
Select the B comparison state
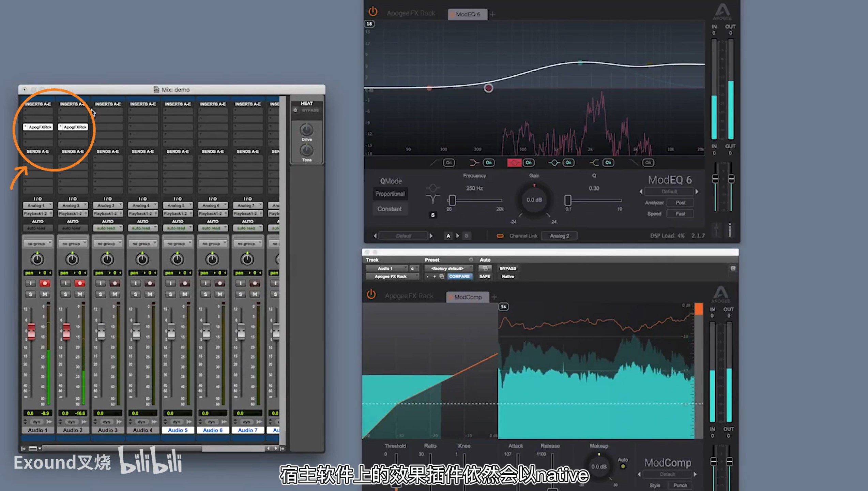[x=467, y=236]
